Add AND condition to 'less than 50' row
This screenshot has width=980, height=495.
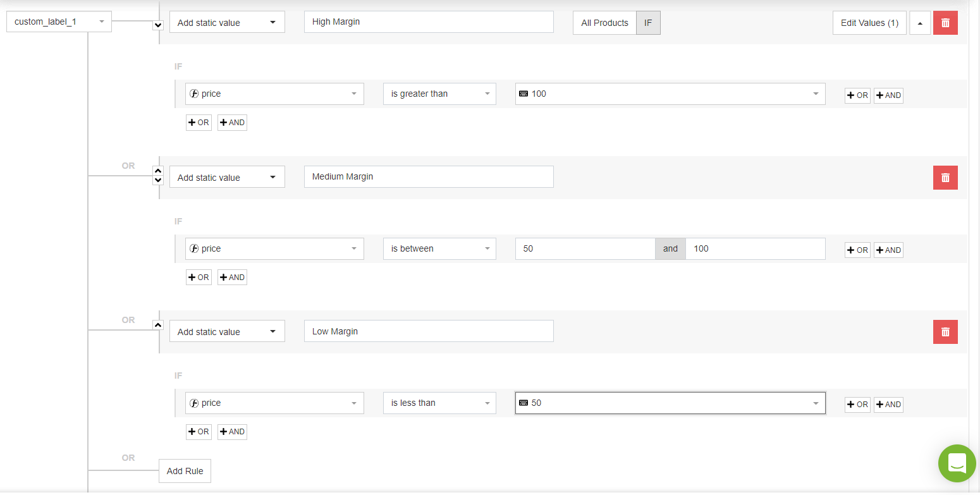(888, 405)
